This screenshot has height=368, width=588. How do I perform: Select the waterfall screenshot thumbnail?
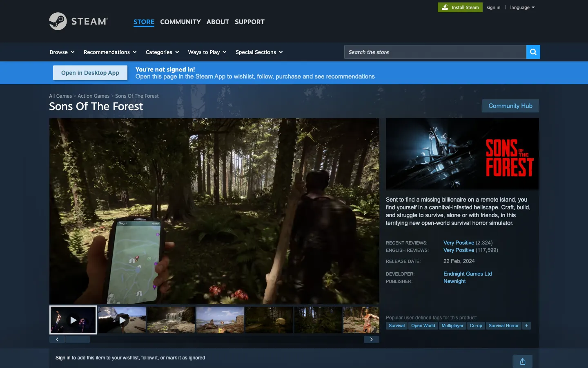pos(171,320)
